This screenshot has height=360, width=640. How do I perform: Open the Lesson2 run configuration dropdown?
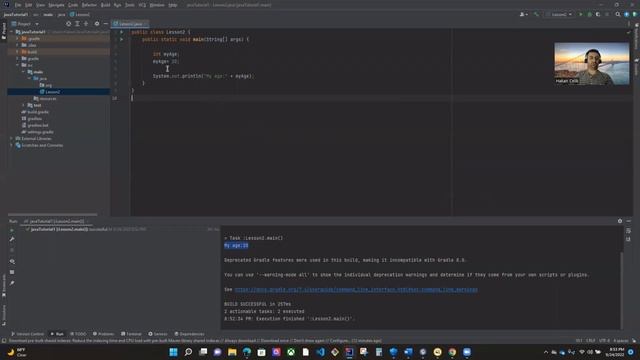559,14
